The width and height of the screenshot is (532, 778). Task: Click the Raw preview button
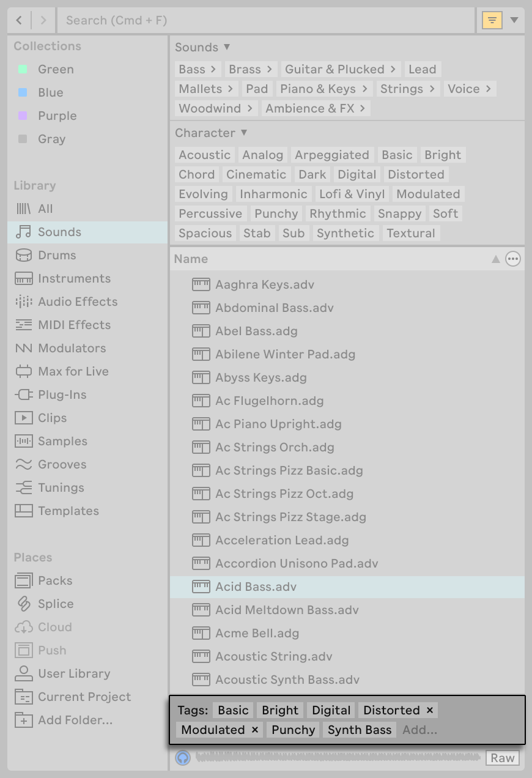coord(503,758)
